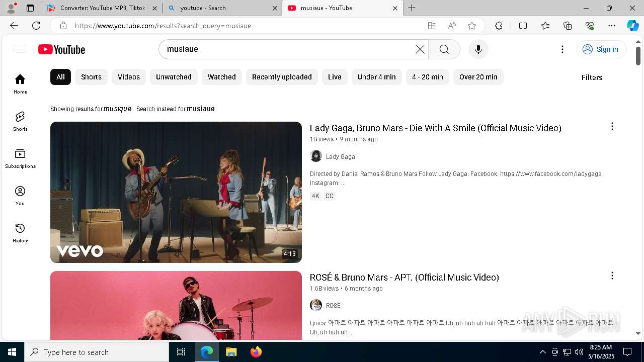The image size is (644, 362).
Task: Open the action menu for the APT. video
Action: (612, 276)
